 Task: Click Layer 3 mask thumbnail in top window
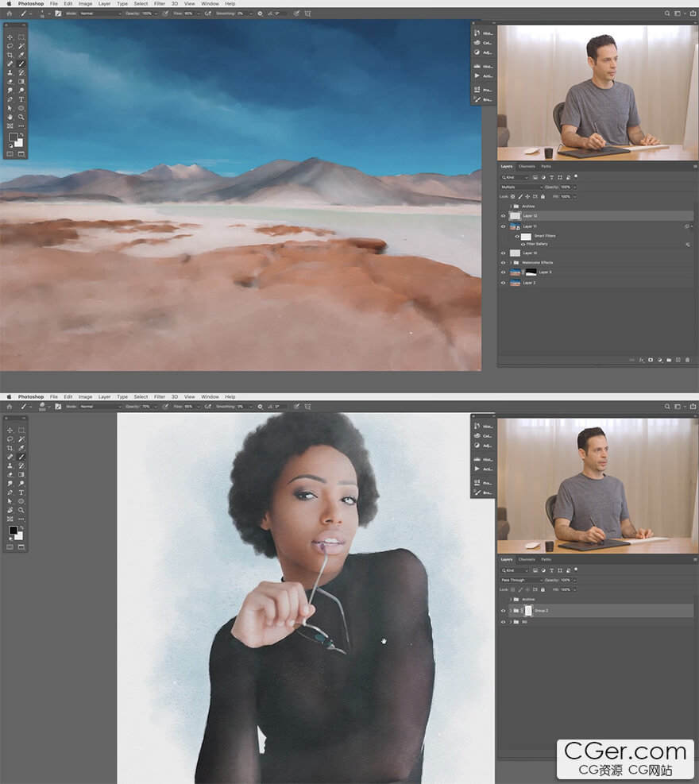531,272
